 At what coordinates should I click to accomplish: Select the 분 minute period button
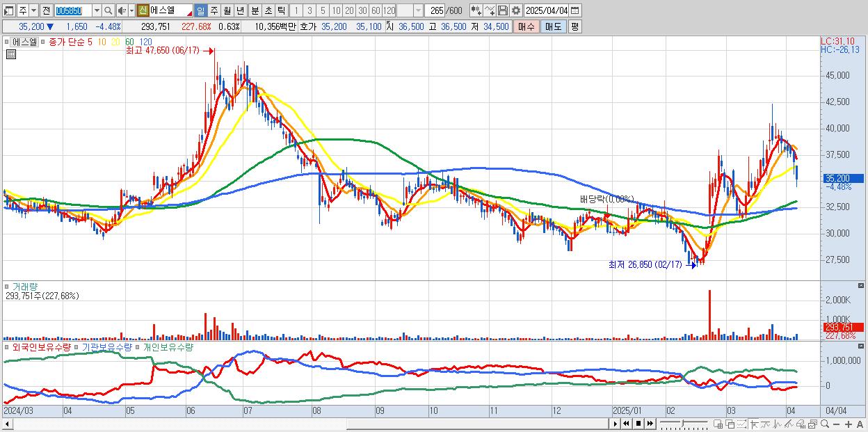(255, 10)
